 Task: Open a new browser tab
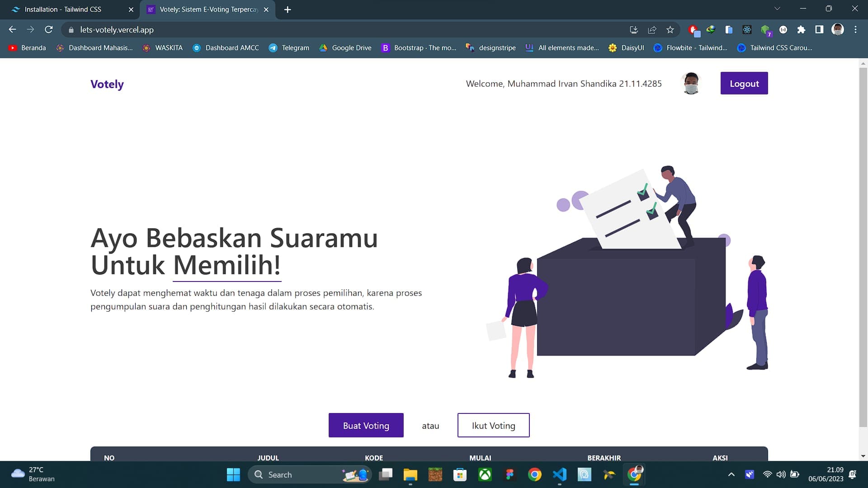tap(288, 9)
